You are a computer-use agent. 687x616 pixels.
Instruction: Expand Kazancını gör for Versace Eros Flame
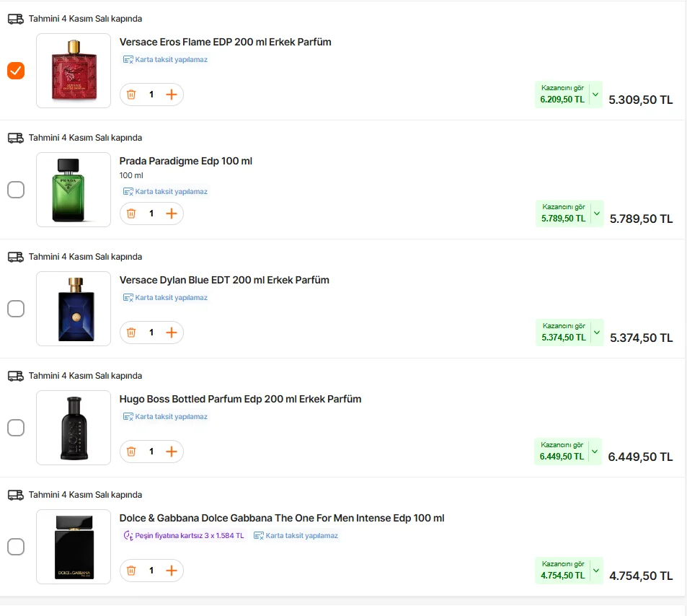point(595,94)
